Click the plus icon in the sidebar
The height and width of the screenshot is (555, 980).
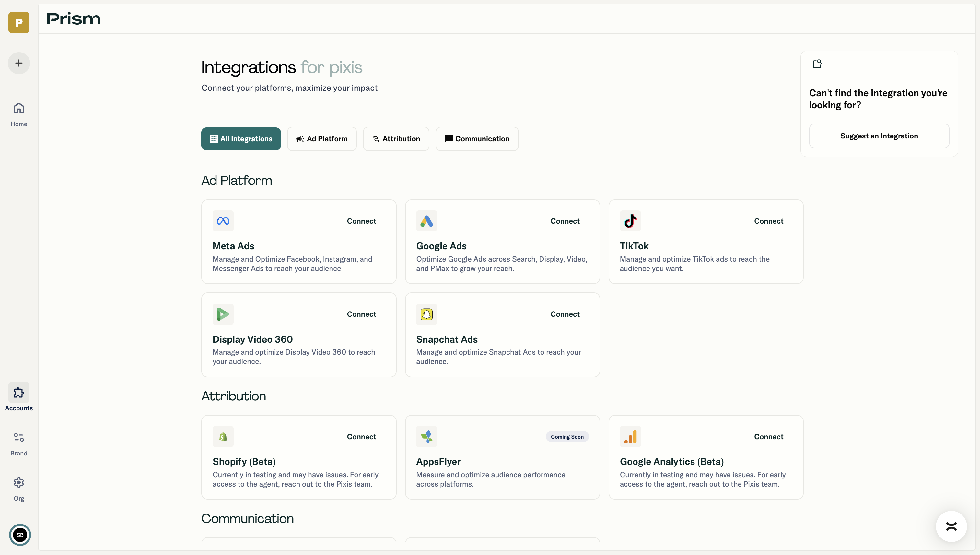point(19,63)
